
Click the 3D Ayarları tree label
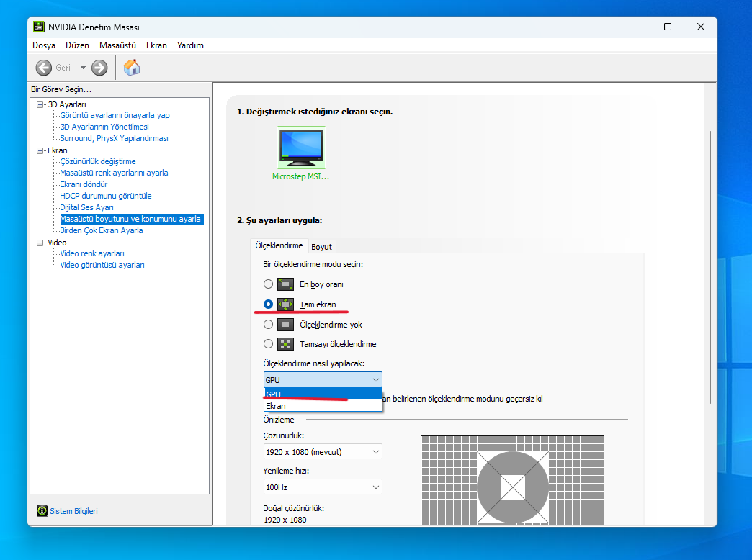coord(67,104)
